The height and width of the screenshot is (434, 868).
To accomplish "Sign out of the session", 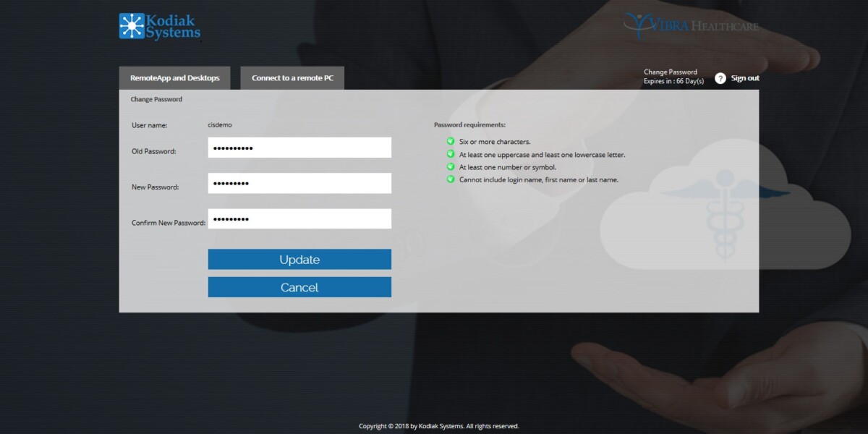I will tap(745, 78).
